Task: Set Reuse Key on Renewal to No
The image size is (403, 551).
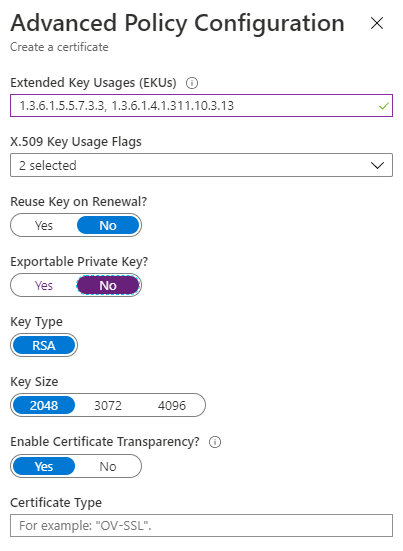Action: click(108, 226)
